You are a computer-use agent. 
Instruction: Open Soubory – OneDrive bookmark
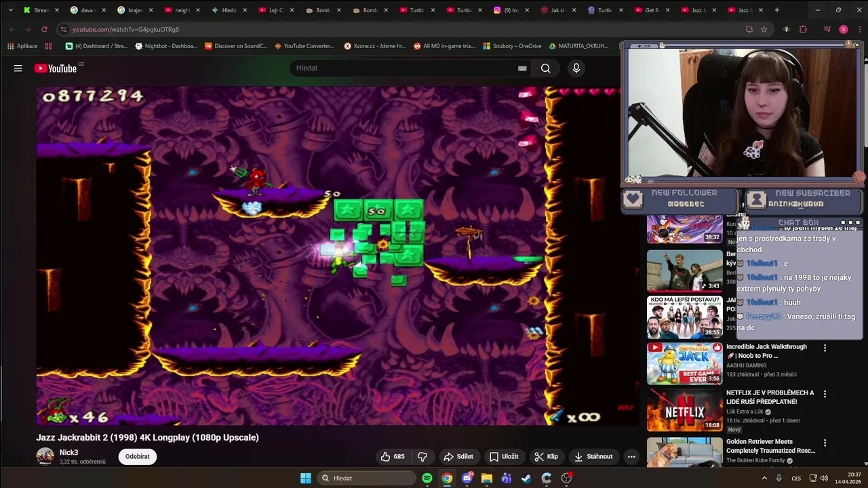pyautogui.click(x=512, y=46)
